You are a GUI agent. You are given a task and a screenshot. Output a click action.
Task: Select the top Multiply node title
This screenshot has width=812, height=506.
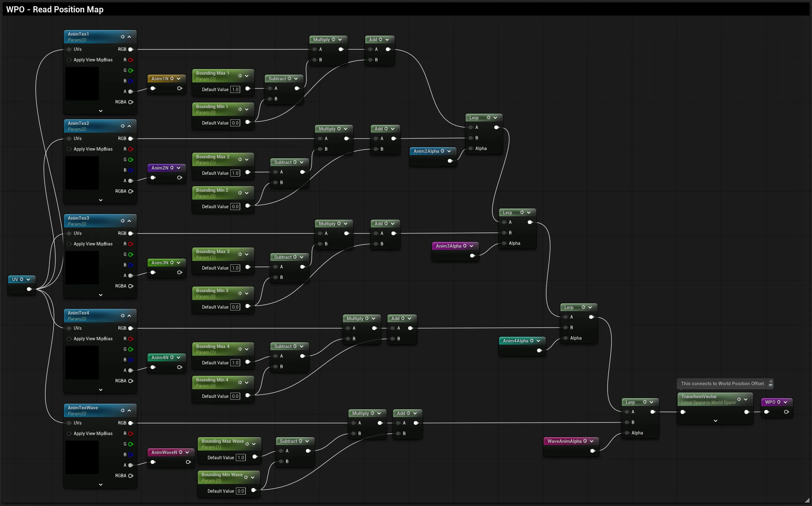pyautogui.click(x=321, y=39)
